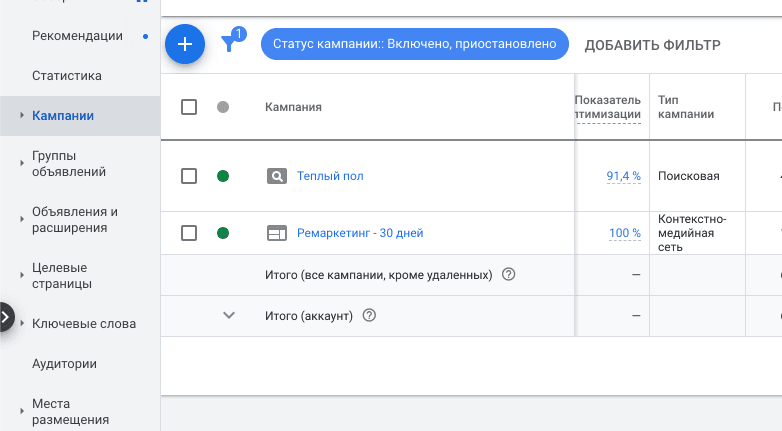782x431 pixels.
Task: Click the 100 % optimization score
Action: [625, 233]
